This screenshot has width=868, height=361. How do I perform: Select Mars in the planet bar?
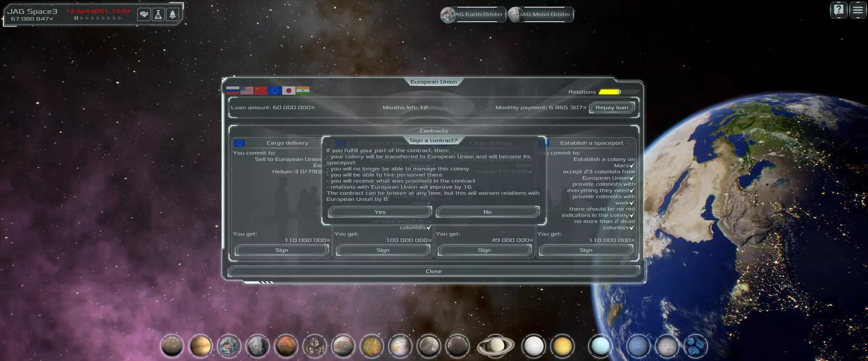pyautogui.click(x=286, y=346)
